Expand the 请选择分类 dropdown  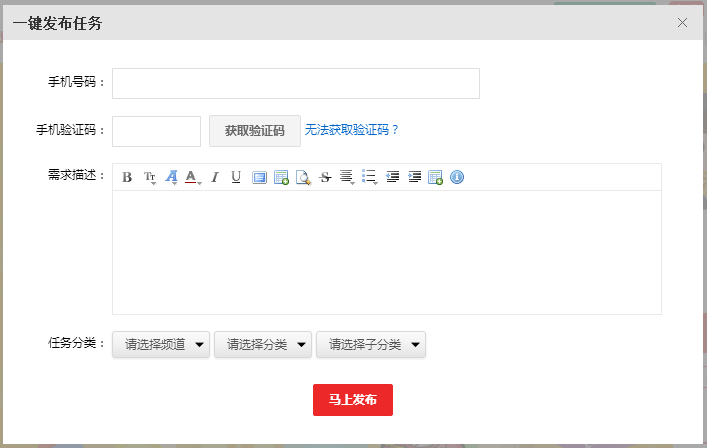tap(263, 345)
